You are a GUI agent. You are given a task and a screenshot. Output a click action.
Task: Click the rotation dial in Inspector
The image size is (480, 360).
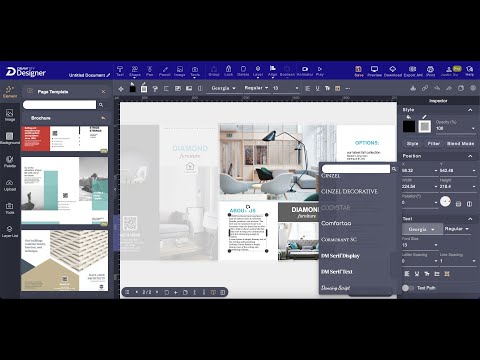(445, 202)
